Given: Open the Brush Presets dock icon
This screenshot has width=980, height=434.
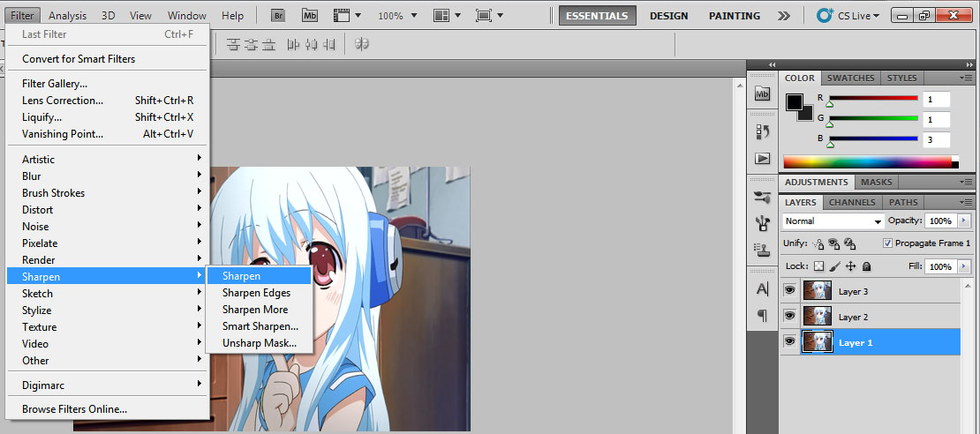Looking at the screenshot, I should point(762,197).
